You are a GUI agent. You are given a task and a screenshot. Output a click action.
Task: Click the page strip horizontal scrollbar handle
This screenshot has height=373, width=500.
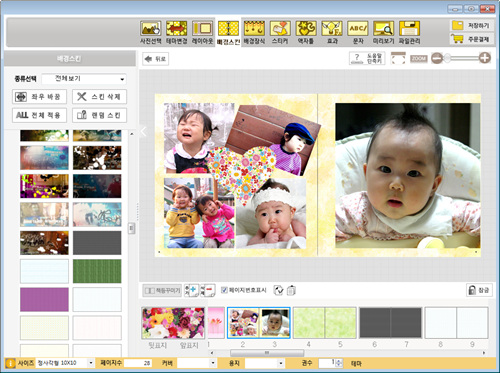coord(267,353)
